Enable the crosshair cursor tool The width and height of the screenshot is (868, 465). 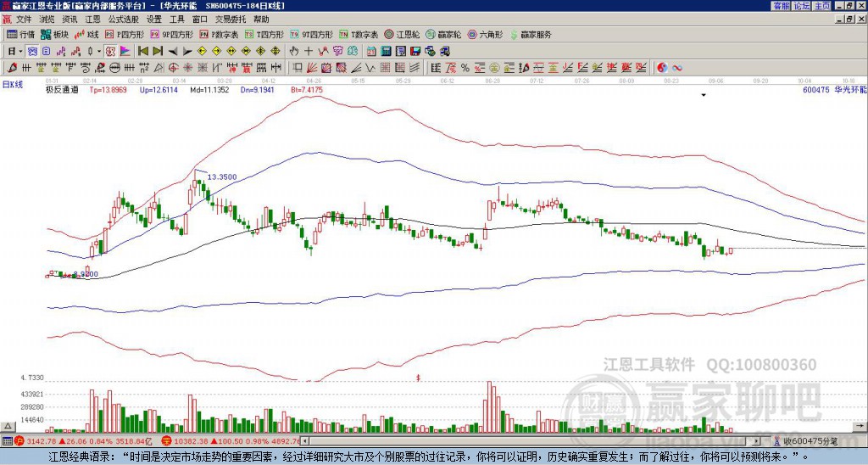pyautogui.click(x=309, y=52)
